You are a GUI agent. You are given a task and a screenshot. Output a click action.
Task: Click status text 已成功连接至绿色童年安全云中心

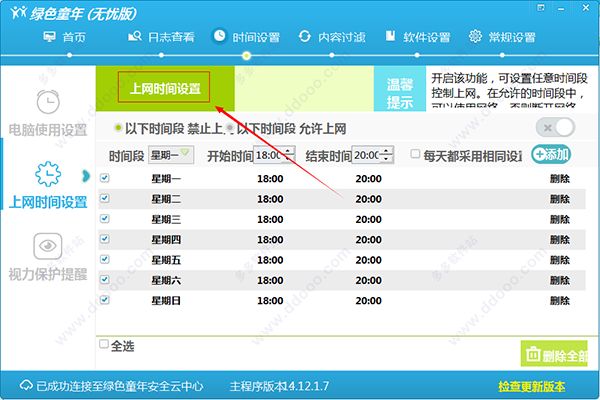(x=119, y=386)
